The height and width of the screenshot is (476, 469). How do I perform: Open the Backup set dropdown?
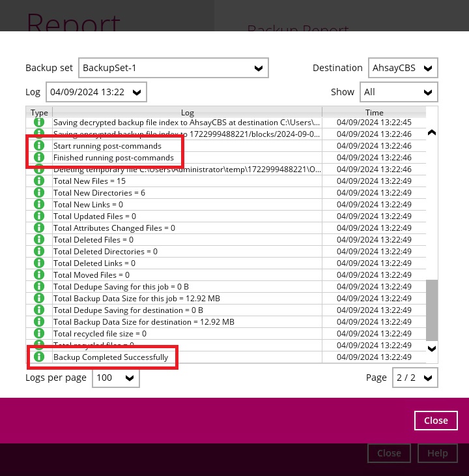click(173, 68)
